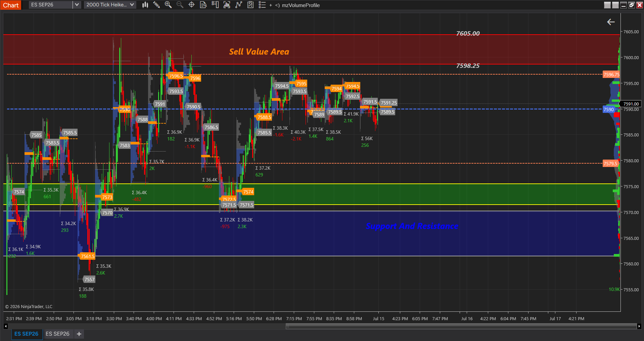Screen dimensions: 644x341
Task: Click the 7598.25 line label
Action: coord(468,66)
